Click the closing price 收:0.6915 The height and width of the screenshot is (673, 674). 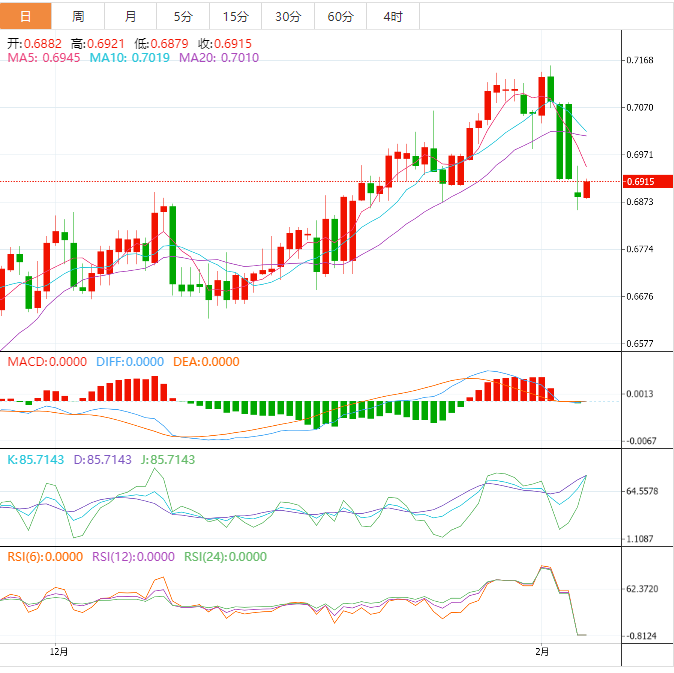[224, 43]
